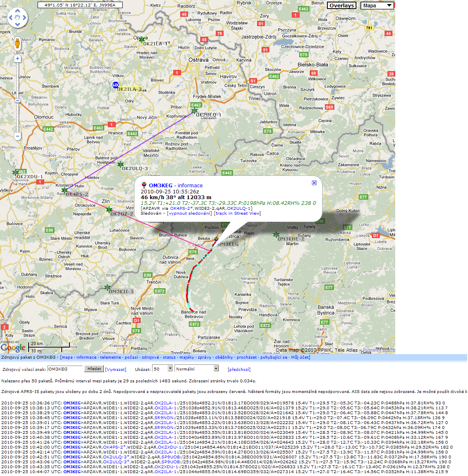Viewport: 468px width, 476px height.
Task: Click OK2ULQ-1 igate link in popup
Action: [x=239, y=208]
